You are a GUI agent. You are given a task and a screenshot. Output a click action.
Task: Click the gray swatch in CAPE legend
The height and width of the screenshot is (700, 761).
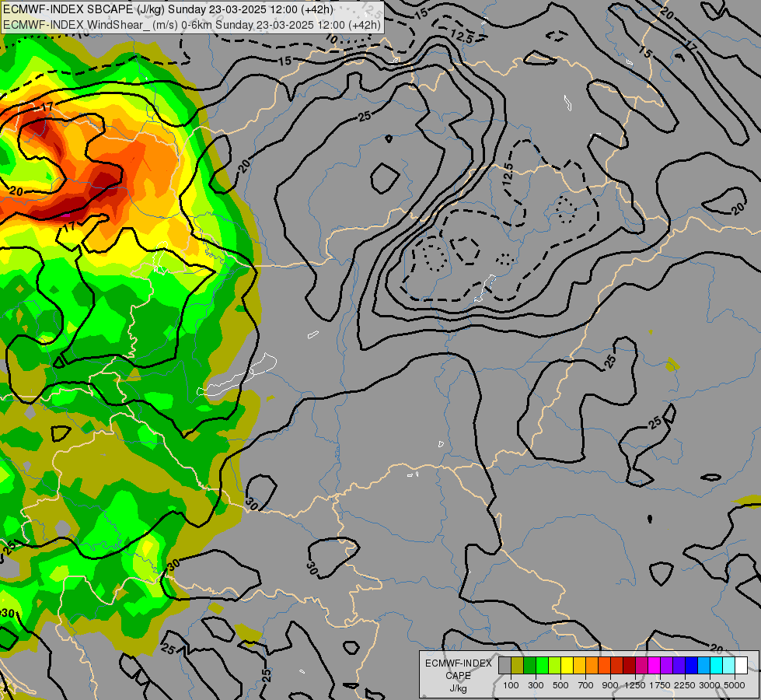click(x=504, y=665)
